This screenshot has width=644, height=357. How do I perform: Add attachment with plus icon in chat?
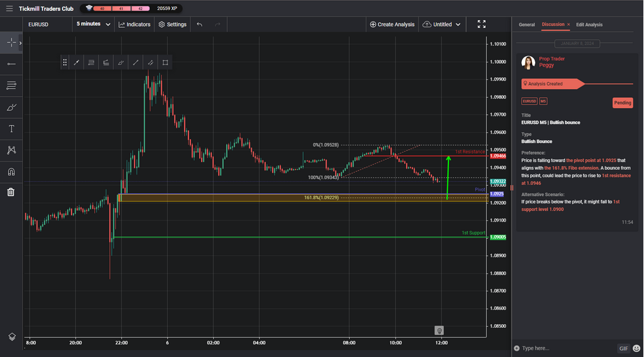point(517,348)
